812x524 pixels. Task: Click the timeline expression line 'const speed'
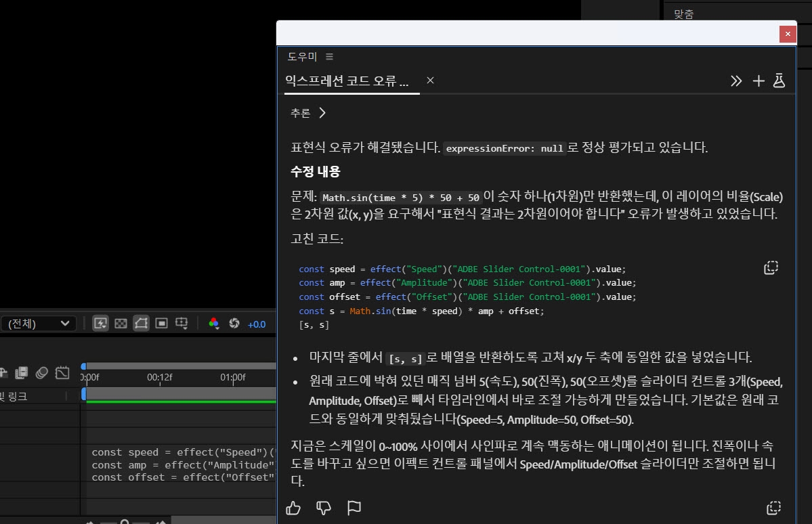tap(184, 452)
